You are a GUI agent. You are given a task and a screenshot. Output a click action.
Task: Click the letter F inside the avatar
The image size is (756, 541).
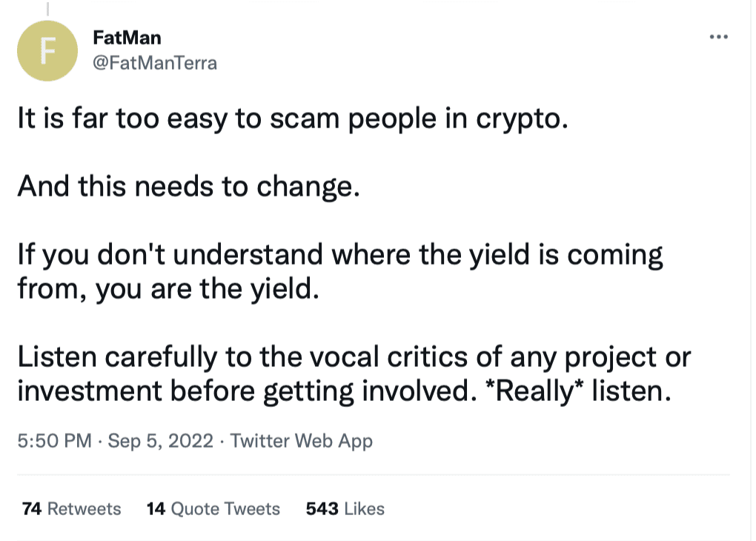click(47, 51)
